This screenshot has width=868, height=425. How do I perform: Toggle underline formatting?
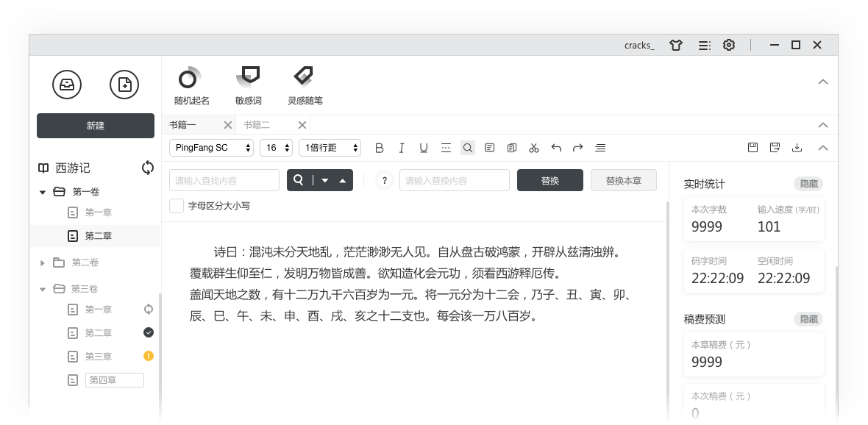pyautogui.click(x=424, y=147)
